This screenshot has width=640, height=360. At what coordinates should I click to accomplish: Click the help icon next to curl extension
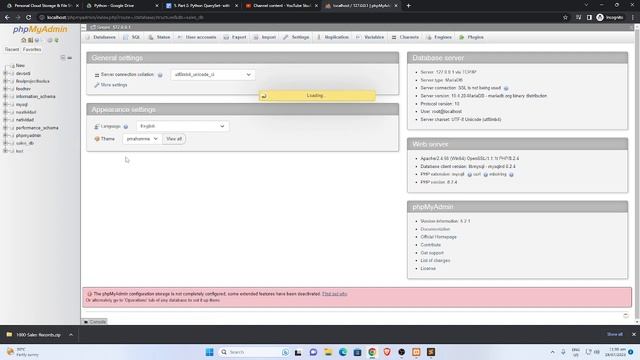point(485,175)
